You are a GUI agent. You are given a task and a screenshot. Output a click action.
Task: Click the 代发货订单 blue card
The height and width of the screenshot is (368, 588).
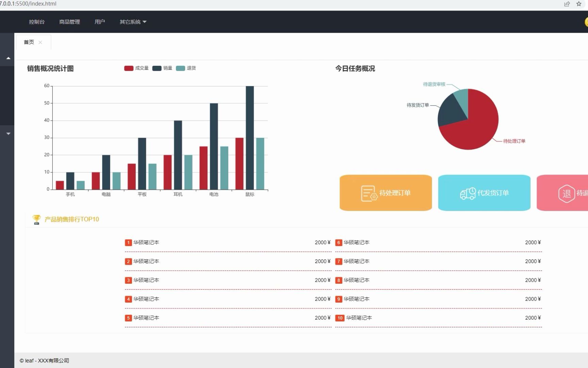[x=484, y=193]
